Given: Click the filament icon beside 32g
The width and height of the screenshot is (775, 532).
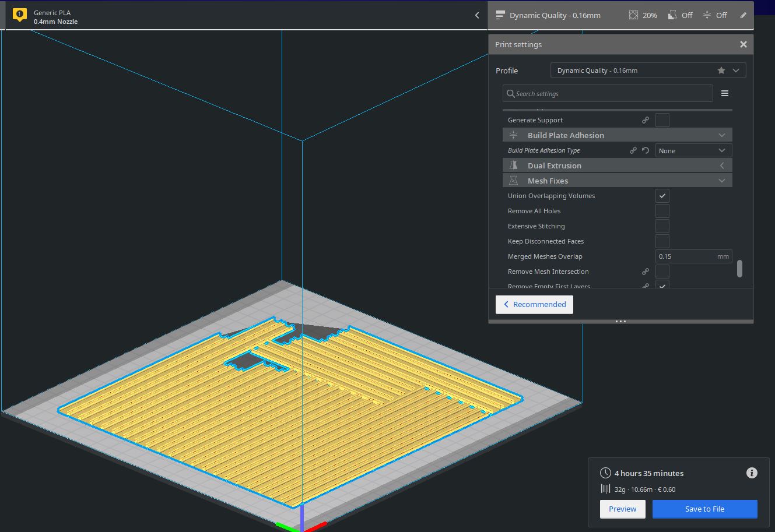Looking at the screenshot, I should point(606,489).
